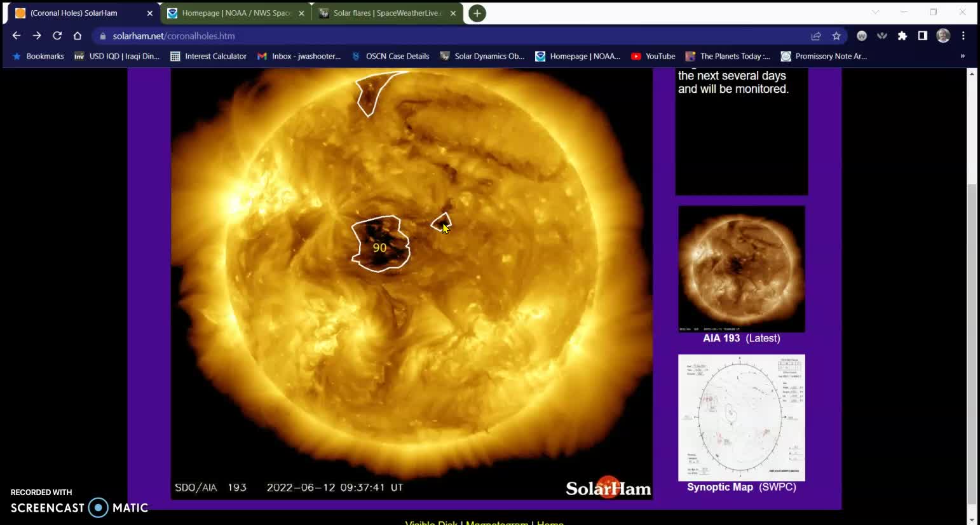980x525 pixels.
Task: Open the Homepage NOAA bookmark
Action: (x=578, y=57)
